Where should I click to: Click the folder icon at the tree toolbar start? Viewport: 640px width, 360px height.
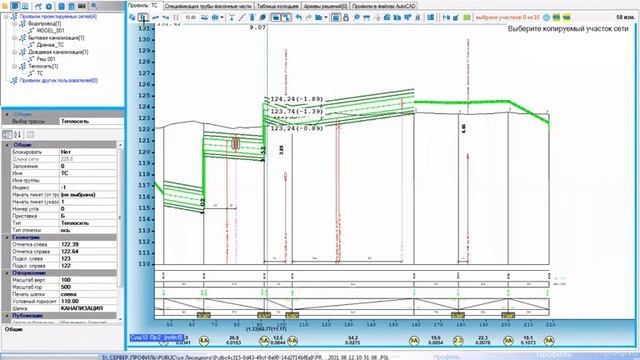[x=5, y=6]
